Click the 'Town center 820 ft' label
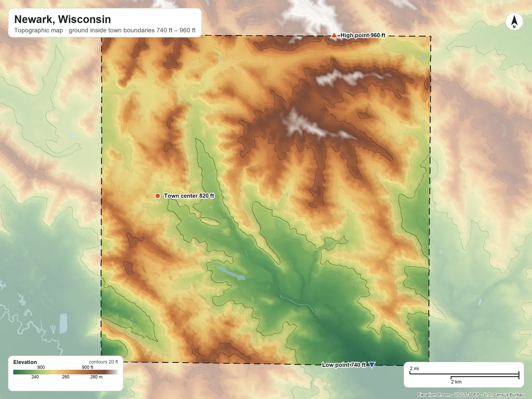Screen dimensions: 532x399 click(189, 196)
